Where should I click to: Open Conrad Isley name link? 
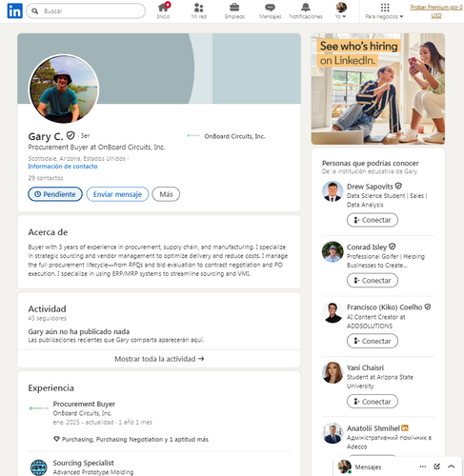pyautogui.click(x=367, y=247)
